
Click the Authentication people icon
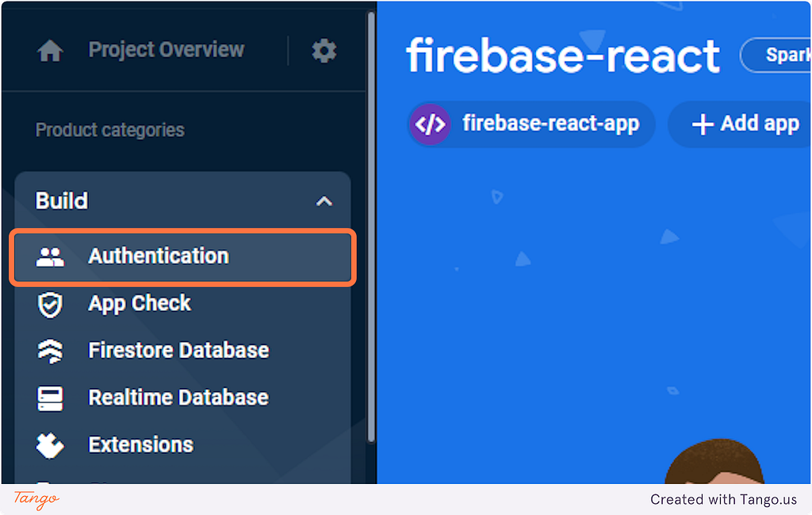pyautogui.click(x=50, y=256)
